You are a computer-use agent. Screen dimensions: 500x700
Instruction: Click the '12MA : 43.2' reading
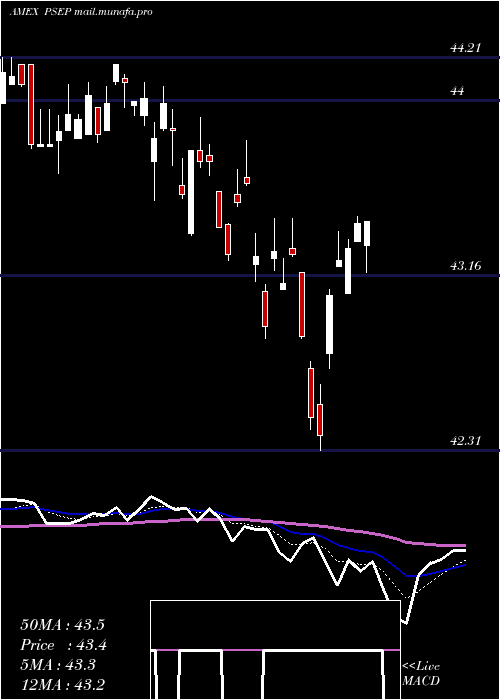click(62, 685)
